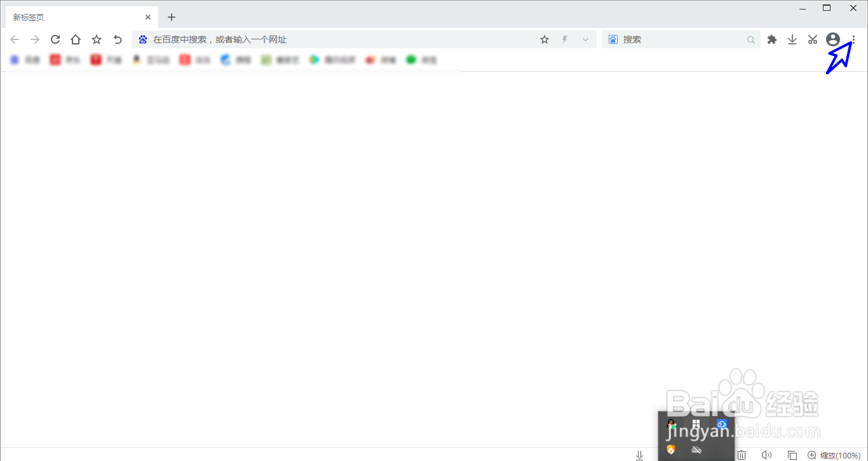Open the last bookmark with green round icon
Image resolution: width=868 pixels, height=461 pixels.
click(421, 60)
